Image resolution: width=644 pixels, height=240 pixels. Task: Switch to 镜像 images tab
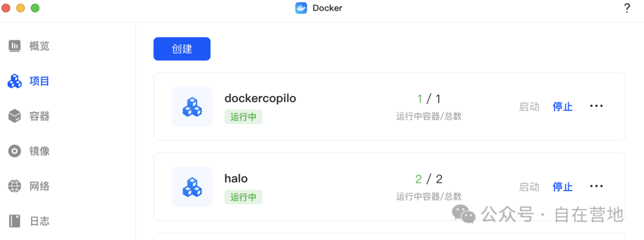tap(39, 151)
